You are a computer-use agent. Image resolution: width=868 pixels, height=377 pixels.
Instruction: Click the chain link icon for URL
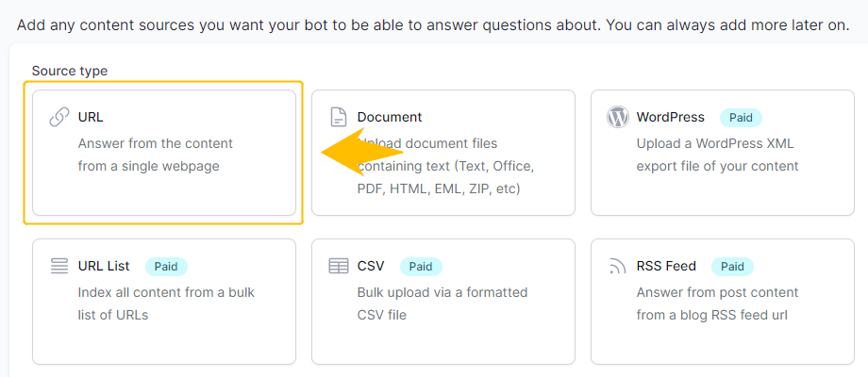point(59,117)
